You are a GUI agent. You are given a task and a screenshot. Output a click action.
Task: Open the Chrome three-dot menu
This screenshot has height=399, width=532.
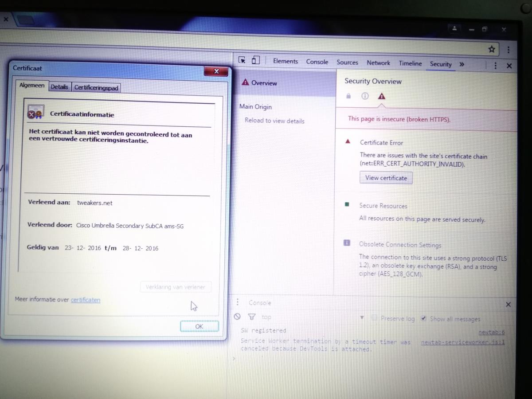click(508, 50)
